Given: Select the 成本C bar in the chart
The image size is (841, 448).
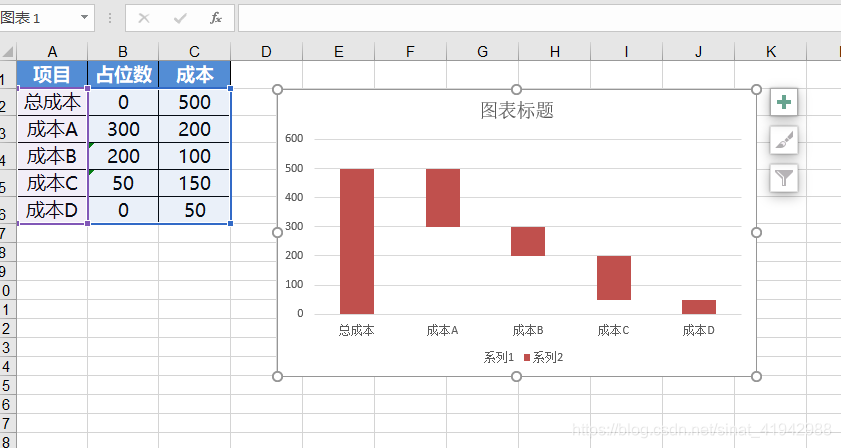Looking at the screenshot, I should pos(614,278).
